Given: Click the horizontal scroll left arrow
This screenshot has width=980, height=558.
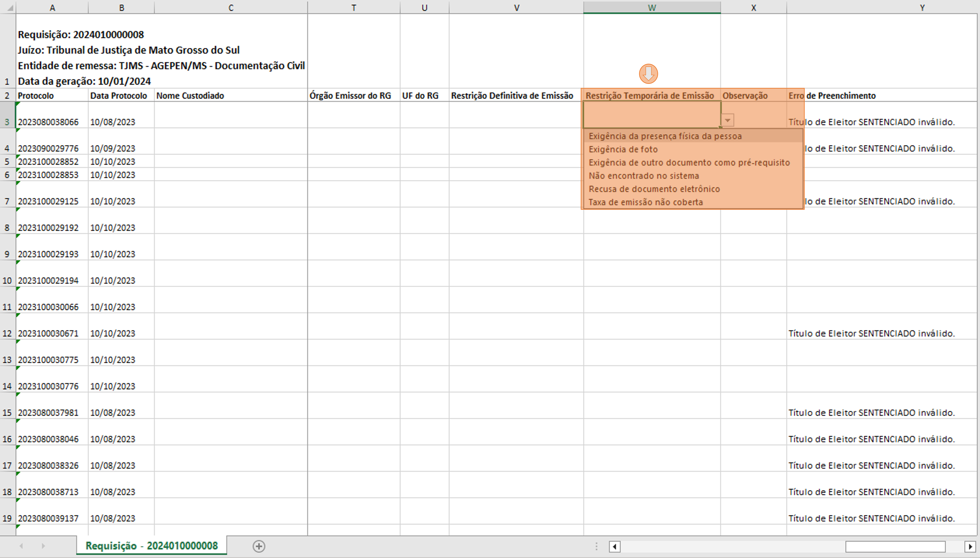Looking at the screenshot, I should click(614, 546).
